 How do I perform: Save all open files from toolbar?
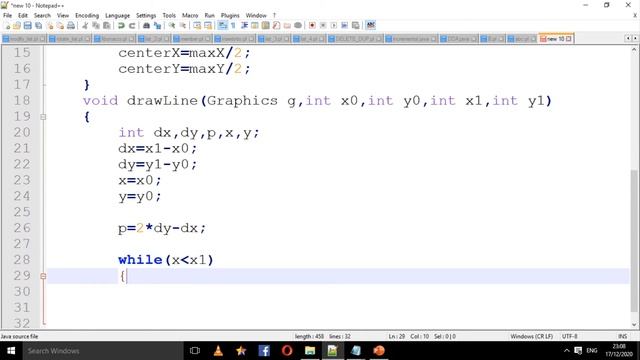38,26
